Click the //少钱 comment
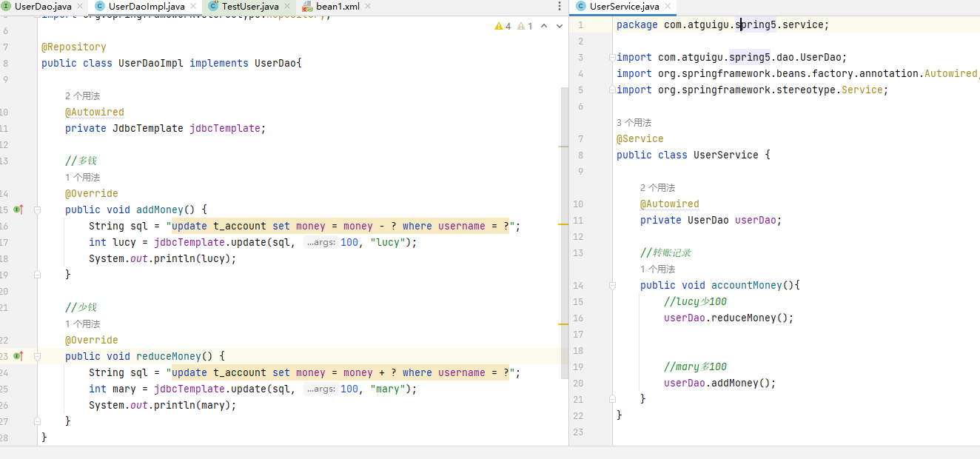The width and height of the screenshot is (980, 459). point(81,307)
